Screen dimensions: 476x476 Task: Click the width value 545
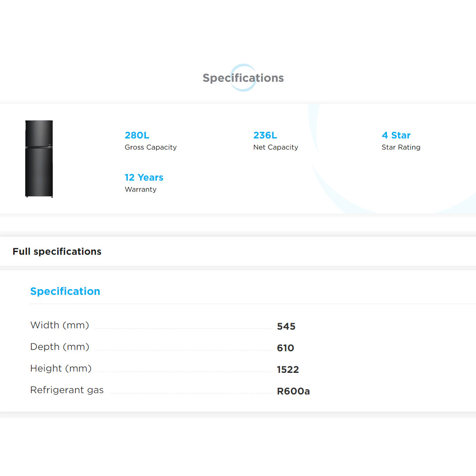286,327
